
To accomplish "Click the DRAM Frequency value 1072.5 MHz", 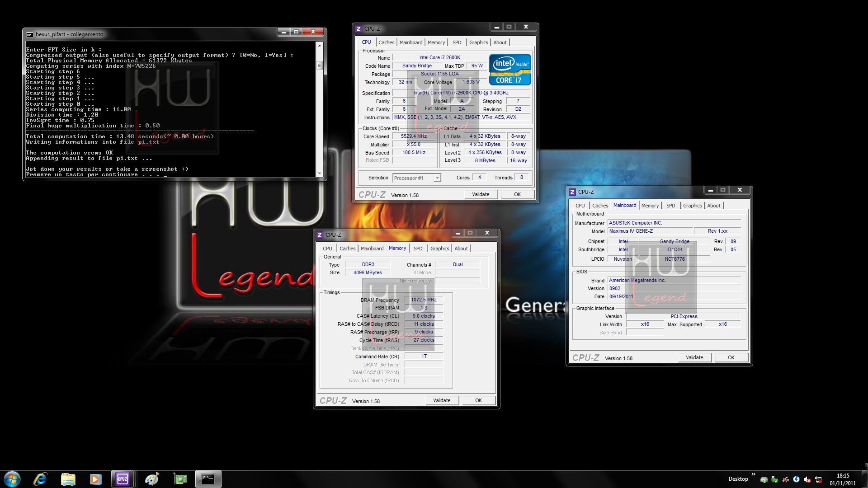I will pyautogui.click(x=424, y=300).
